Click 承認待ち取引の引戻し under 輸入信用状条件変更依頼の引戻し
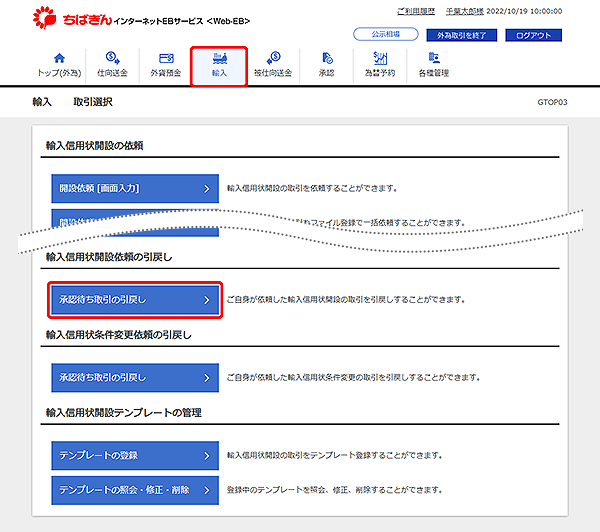Screen dimensions: 600x532 point(135,378)
